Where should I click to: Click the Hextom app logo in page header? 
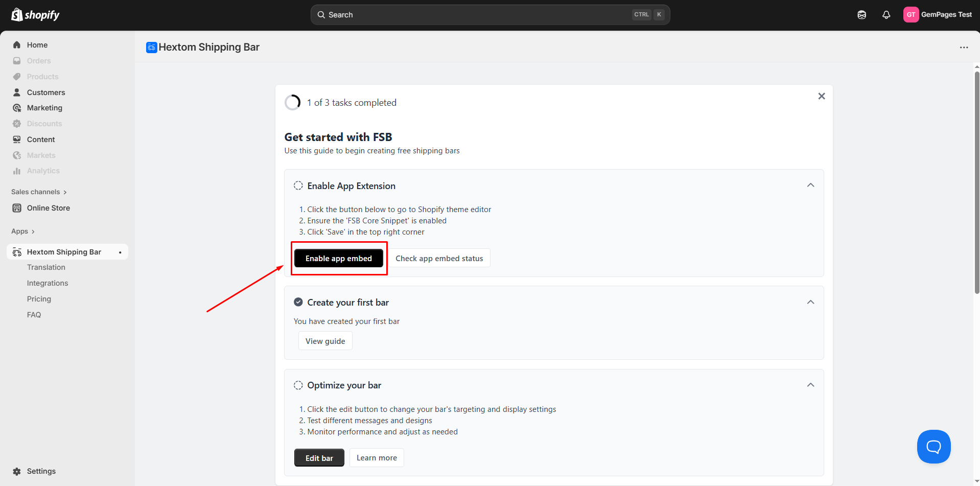pos(152,48)
